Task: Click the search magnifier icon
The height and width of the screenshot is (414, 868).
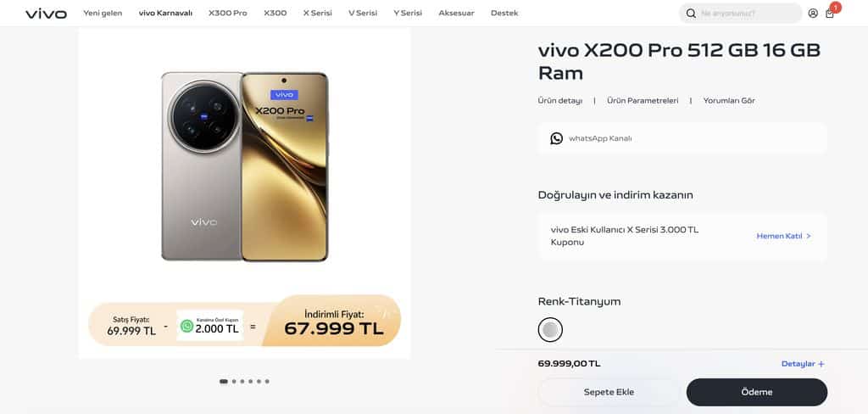Action: tap(691, 13)
